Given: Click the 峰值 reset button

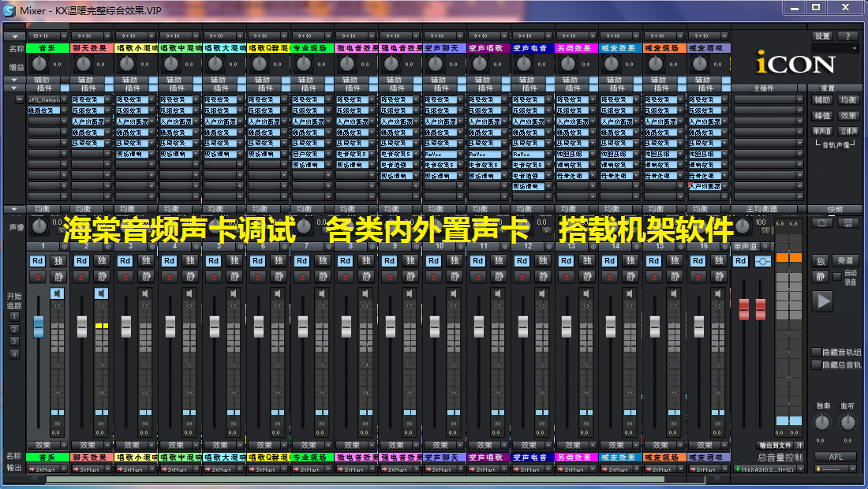Looking at the screenshot, I should pyautogui.click(x=822, y=116).
